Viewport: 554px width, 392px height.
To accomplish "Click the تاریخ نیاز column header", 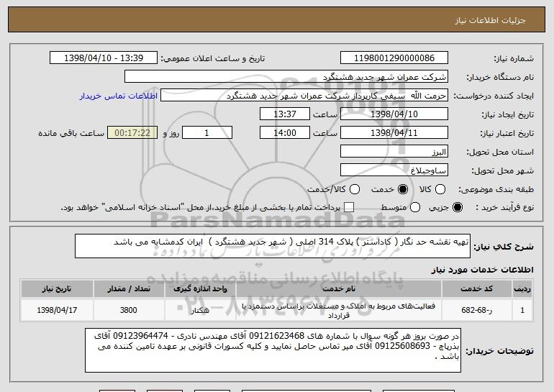I will [57, 289].
